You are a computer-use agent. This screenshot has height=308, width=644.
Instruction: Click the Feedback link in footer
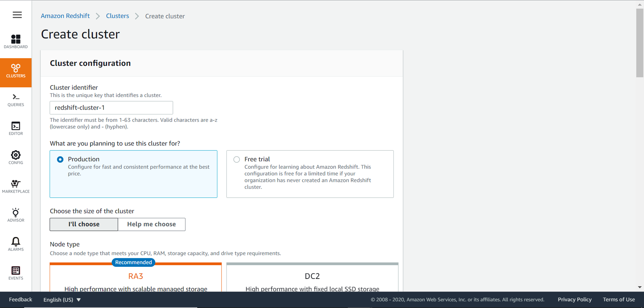[21, 300]
